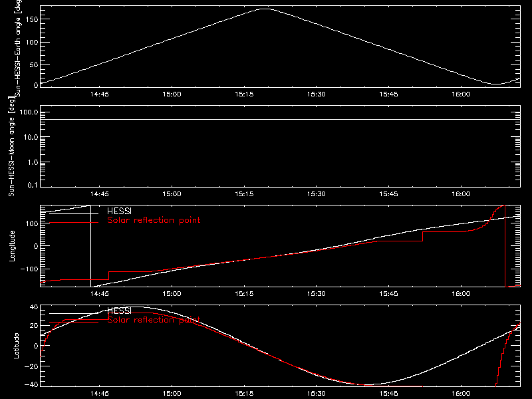This screenshot has height=399, width=532.
Task: Click the white HESSI legend line in Latitude plot
Action: point(74,313)
